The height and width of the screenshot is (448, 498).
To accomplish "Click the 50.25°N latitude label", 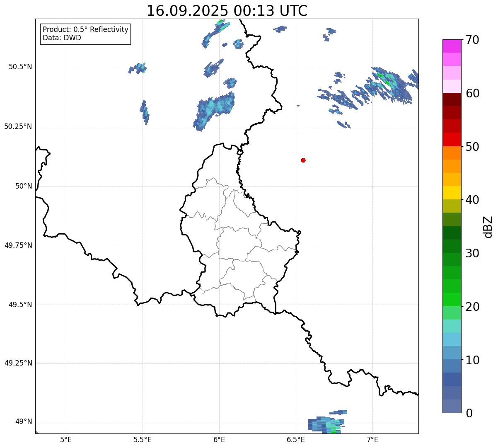I will [18, 126].
